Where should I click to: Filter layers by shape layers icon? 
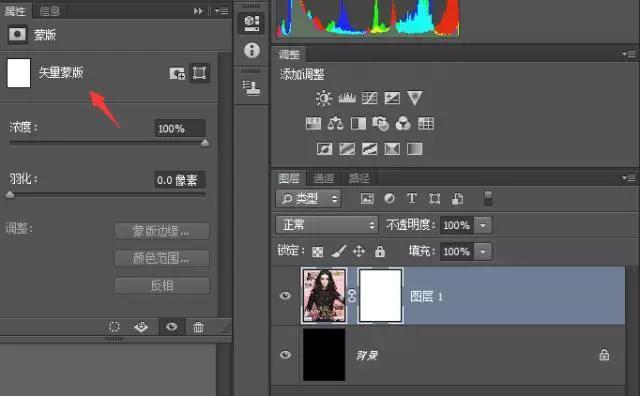tap(434, 198)
